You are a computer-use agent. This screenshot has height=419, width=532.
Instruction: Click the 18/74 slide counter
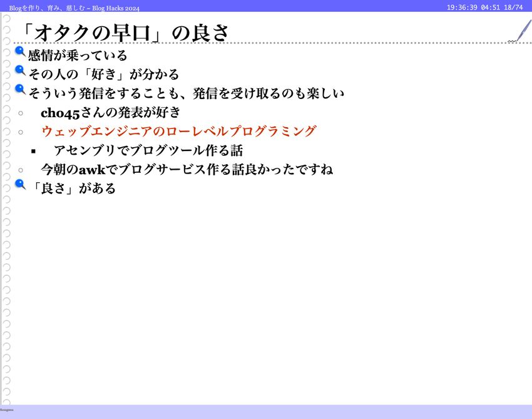(x=513, y=8)
